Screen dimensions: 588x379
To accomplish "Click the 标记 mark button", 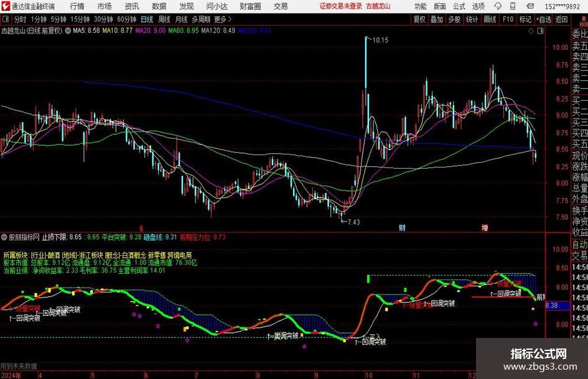I will click(525, 19).
